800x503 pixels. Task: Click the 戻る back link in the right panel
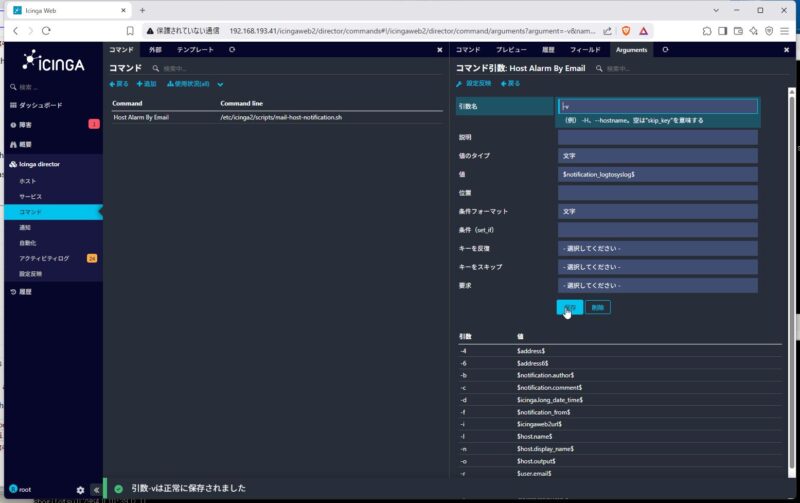click(x=511, y=83)
